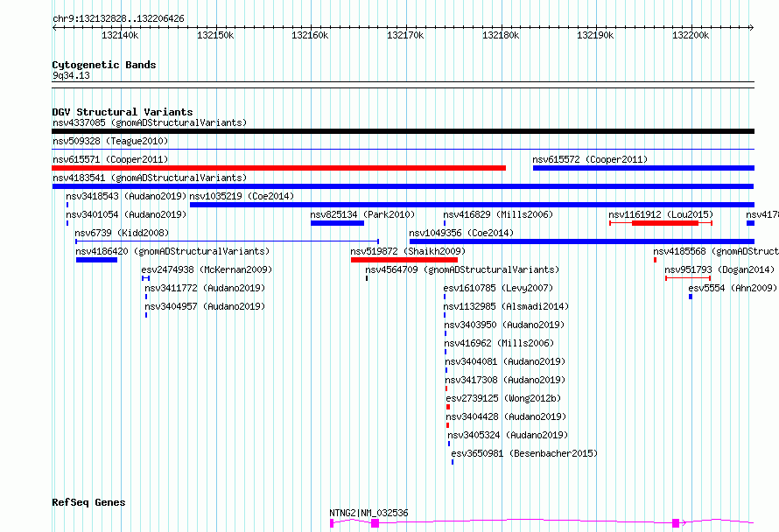Click the red bar under nsv519872 (Shaikh2009)
Viewport: 779px width, 532px height.
tap(404, 260)
